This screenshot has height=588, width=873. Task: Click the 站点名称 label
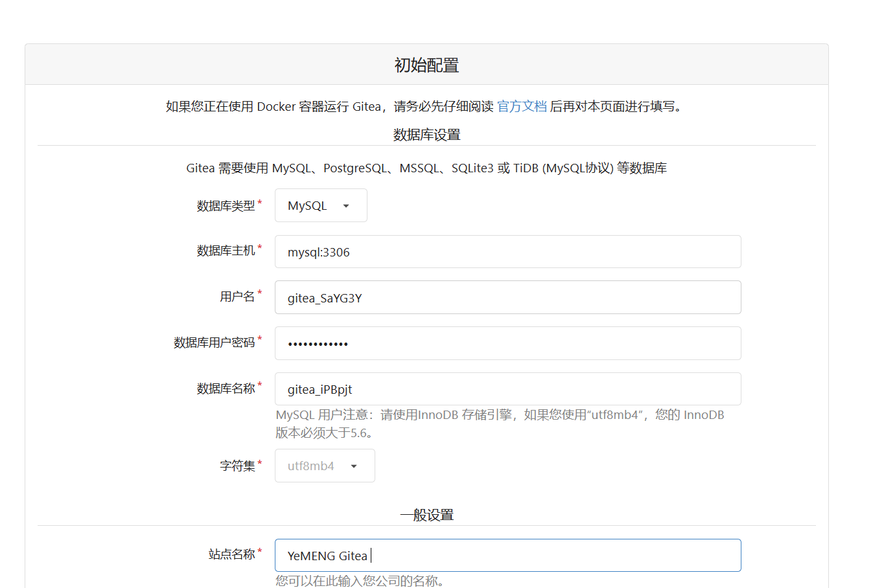point(231,554)
